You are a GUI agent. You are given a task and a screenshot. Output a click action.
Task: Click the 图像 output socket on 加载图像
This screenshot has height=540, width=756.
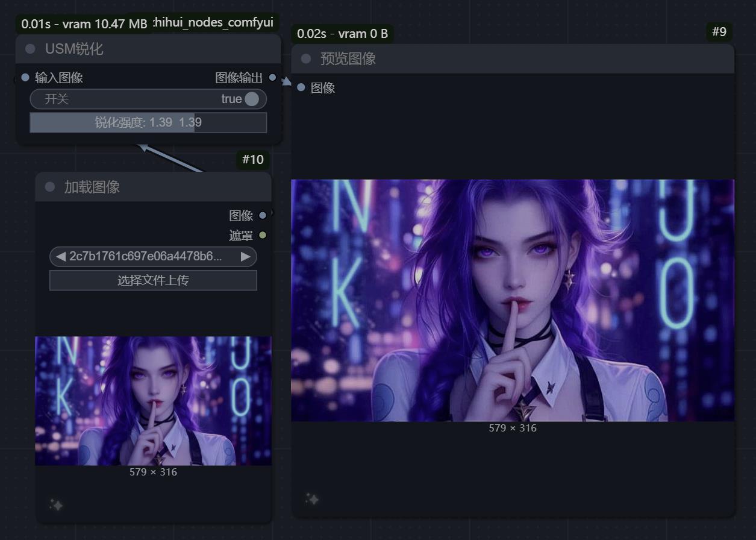263,215
